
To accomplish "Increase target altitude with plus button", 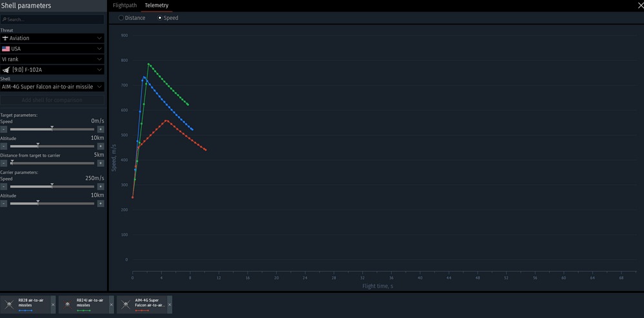I will click(x=101, y=146).
